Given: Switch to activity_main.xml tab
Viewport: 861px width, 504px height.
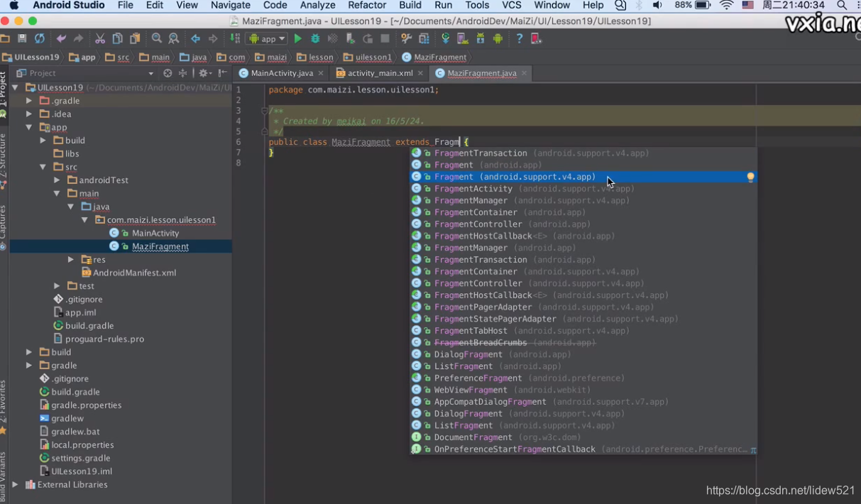Looking at the screenshot, I should coord(380,73).
